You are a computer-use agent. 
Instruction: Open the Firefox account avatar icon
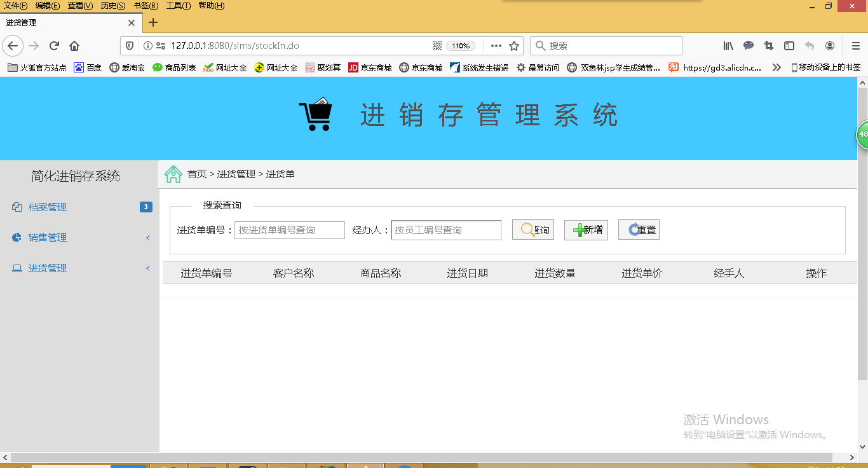point(830,46)
